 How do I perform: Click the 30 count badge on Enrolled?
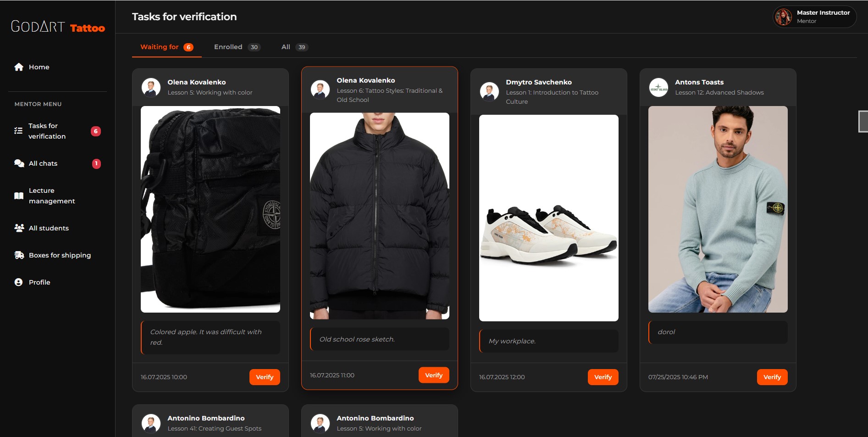(x=254, y=47)
